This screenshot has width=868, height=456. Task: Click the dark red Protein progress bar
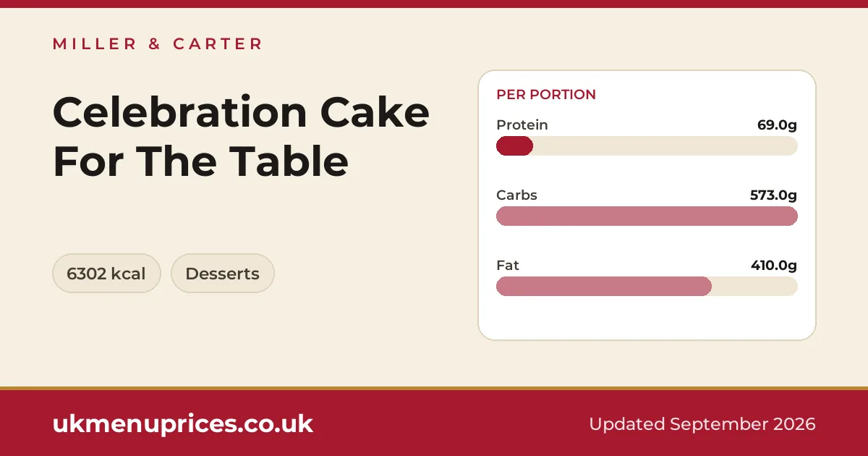[x=514, y=146]
